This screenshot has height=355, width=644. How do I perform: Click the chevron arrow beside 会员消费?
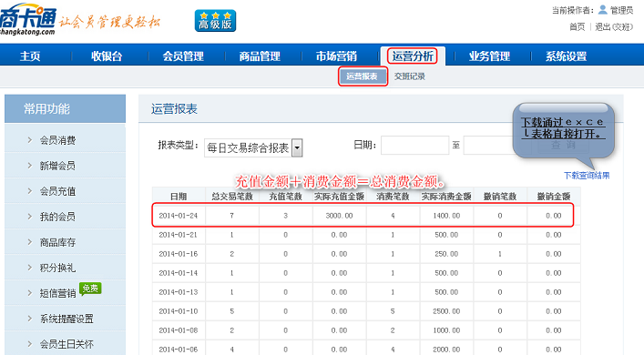click(x=29, y=140)
